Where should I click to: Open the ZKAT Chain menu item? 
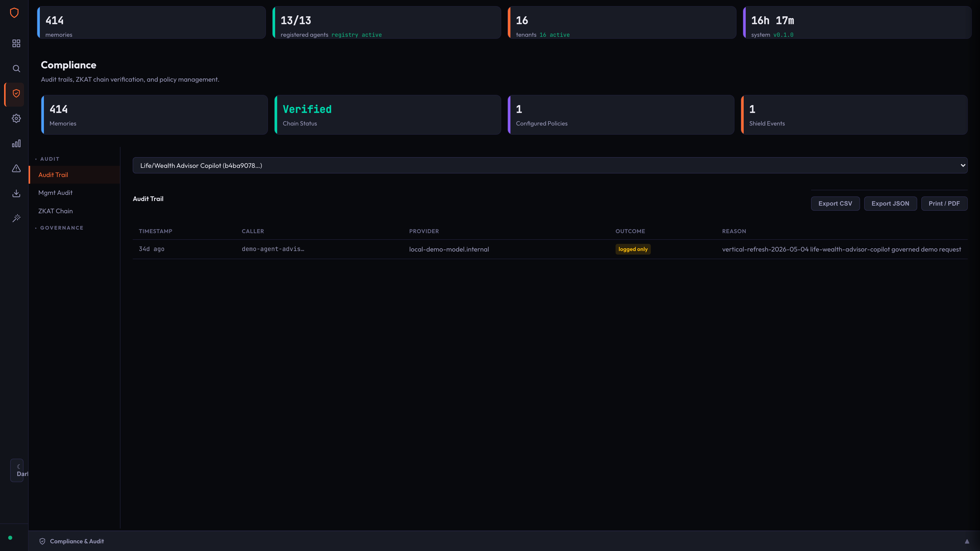coord(75,211)
